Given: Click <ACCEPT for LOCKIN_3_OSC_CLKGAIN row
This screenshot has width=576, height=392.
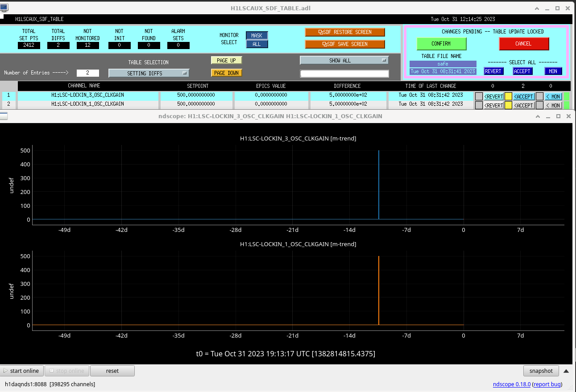Looking at the screenshot, I should (524, 96).
